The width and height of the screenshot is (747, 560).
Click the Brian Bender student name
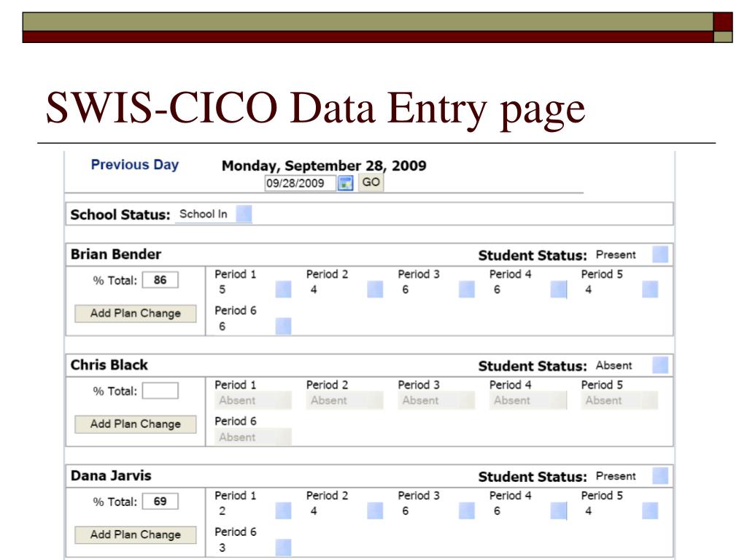(x=116, y=254)
